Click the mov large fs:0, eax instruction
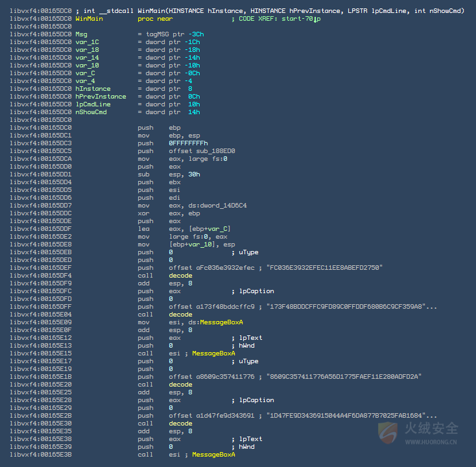Viewport: 476px width, 467px height. click(182, 237)
